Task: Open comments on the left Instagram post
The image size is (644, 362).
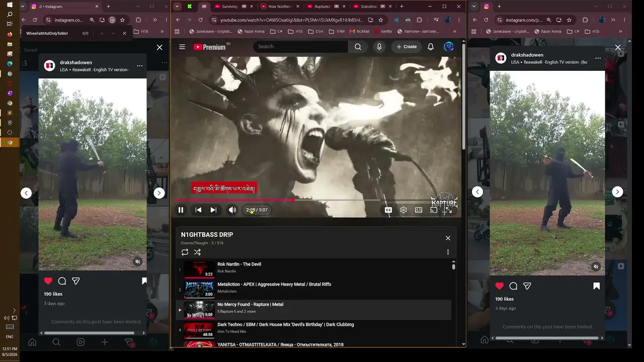Action: [x=62, y=281]
